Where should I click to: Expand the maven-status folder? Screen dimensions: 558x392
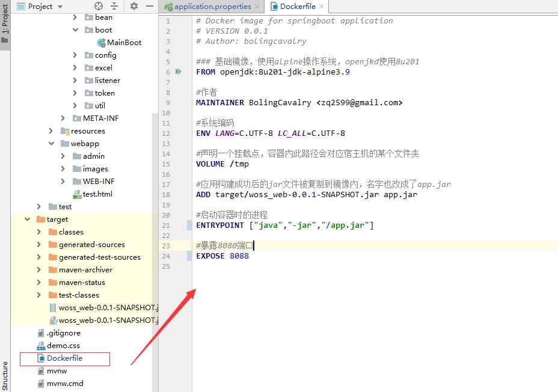[39, 283]
